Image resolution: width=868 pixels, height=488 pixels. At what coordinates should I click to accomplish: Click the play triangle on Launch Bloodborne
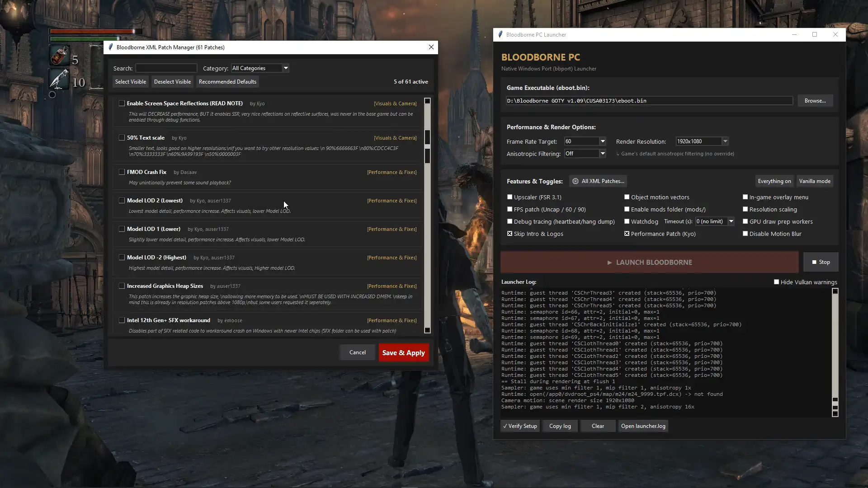(x=609, y=263)
